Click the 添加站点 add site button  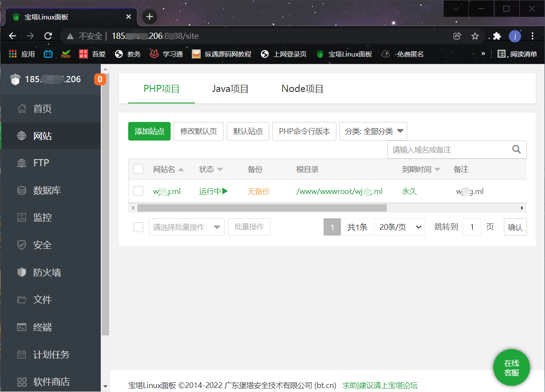click(149, 131)
